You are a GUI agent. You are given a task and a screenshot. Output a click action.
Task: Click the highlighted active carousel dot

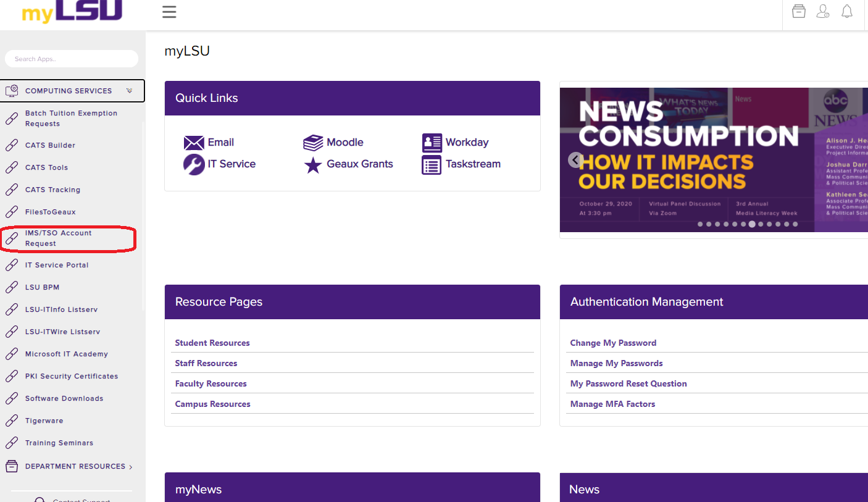(752, 224)
